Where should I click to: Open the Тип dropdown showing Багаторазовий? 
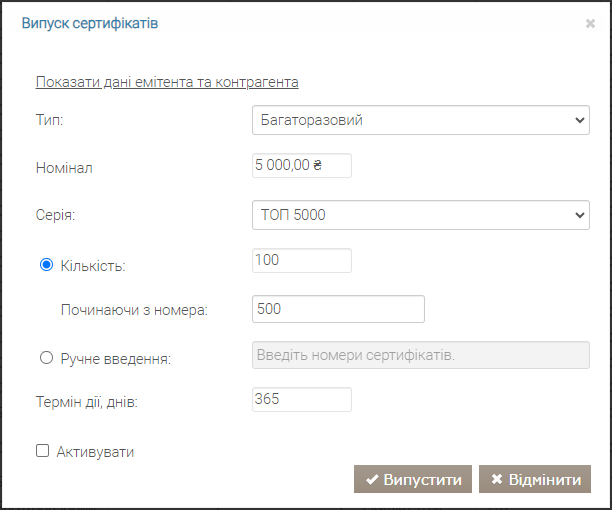click(x=421, y=120)
